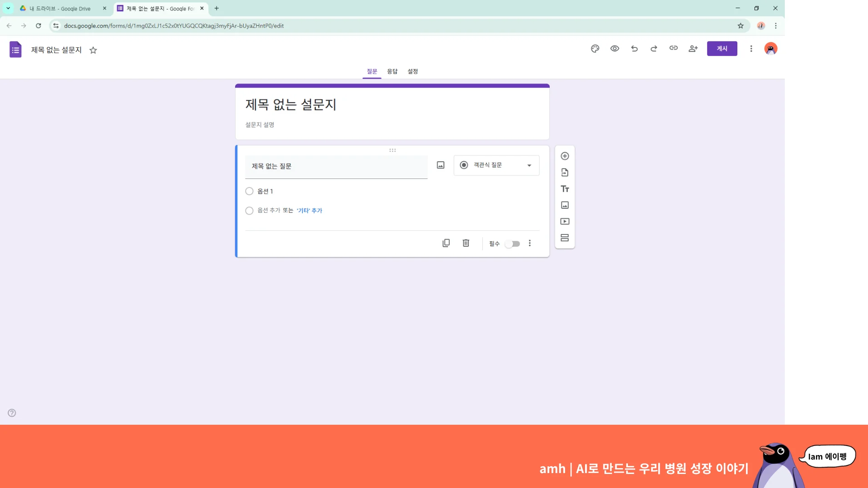Preview the form with the eye icon
The width and height of the screenshot is (868, 488).
614,48
